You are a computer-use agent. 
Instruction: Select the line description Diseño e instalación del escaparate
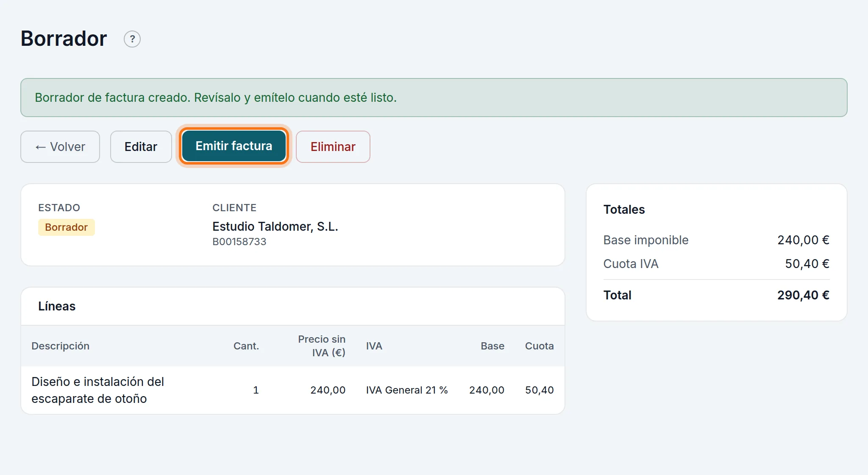point(98,390)
